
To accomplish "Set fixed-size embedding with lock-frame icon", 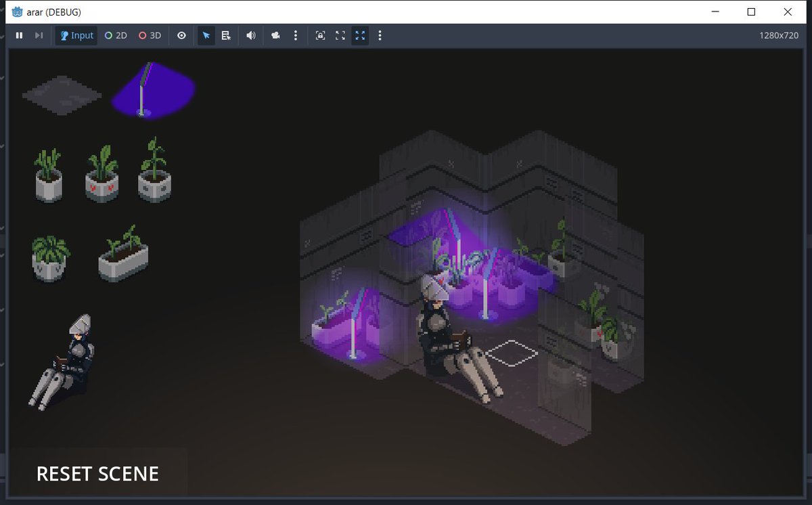I will (x=320, y=35).
